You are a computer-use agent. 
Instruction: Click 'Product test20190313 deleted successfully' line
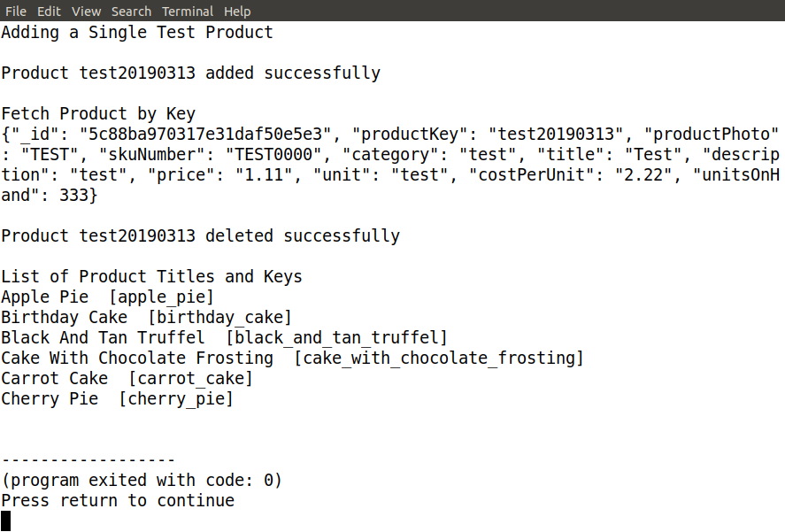[200, 236]
